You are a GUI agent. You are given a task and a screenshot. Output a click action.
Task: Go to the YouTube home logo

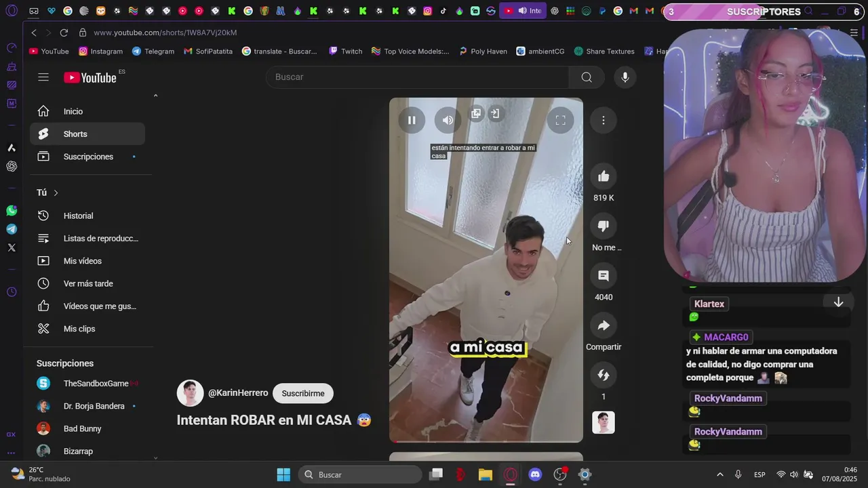[91, 77]
